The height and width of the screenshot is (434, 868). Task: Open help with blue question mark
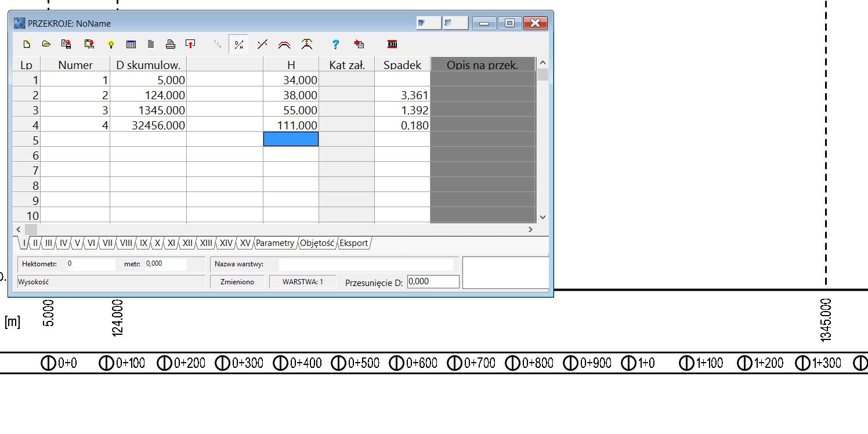tap(335, 44)
